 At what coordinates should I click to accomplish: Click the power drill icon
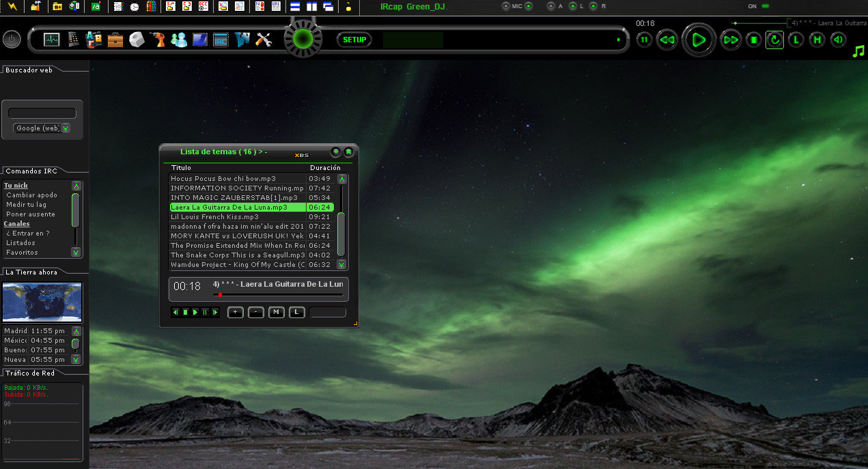tap(158, 40)
